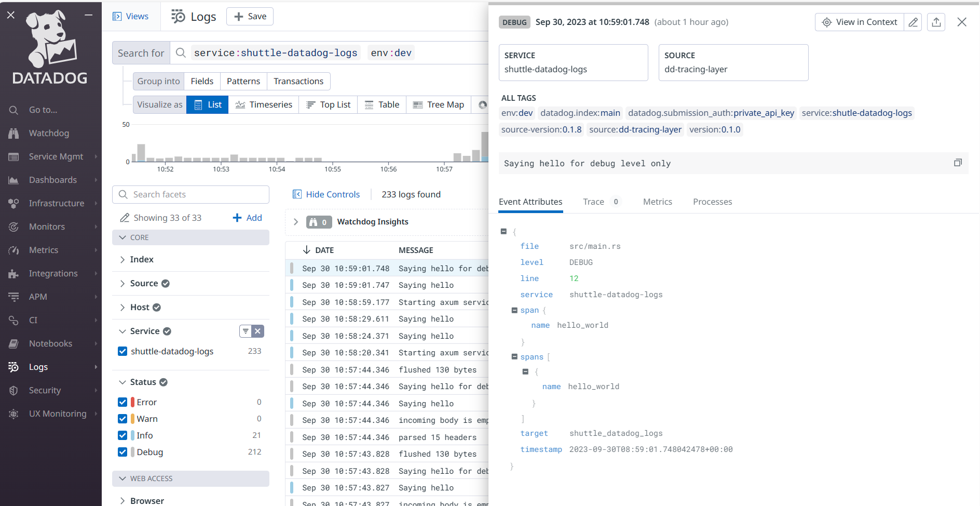Viewport: 980px width, 506px height.
Task: Expand the Index facet
Action: click(x=122, y=259)
